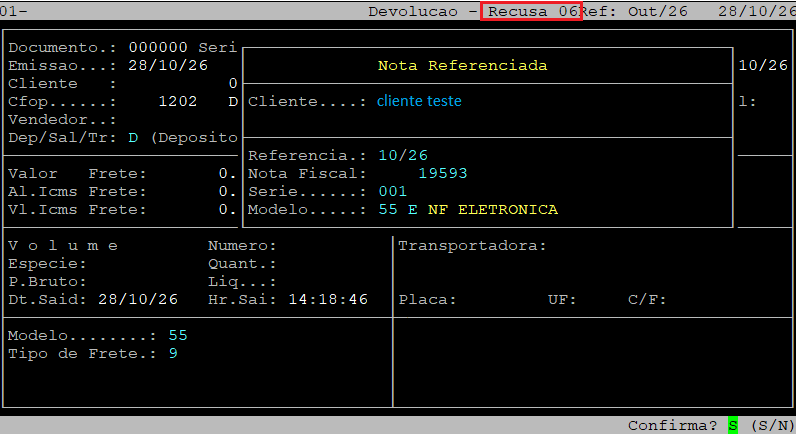Viewport: 796px width, 434px height.
Task: Click 'Recusa 06' in the title bar
Action: [533, 11]
